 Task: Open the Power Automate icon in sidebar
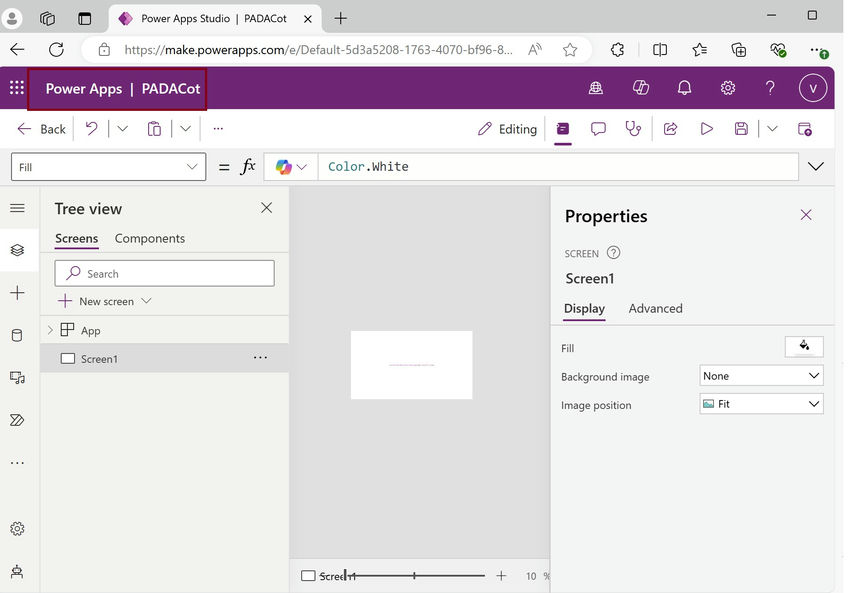pos(17,420)
